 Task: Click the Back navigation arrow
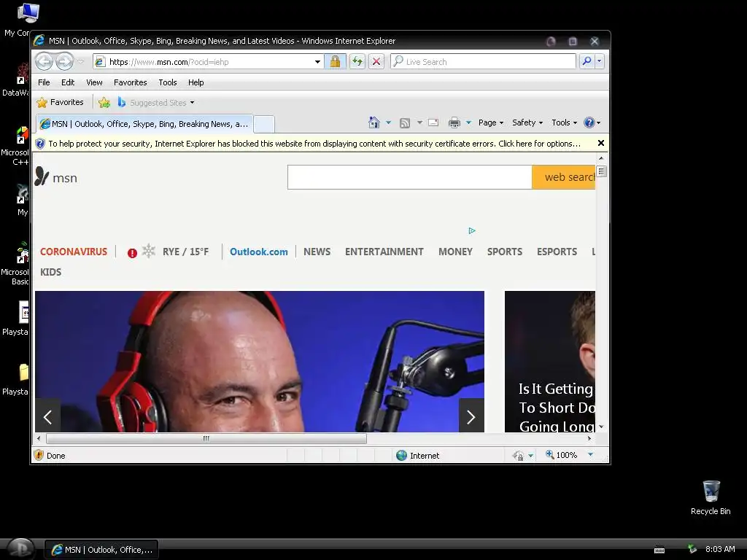point(44,61)
